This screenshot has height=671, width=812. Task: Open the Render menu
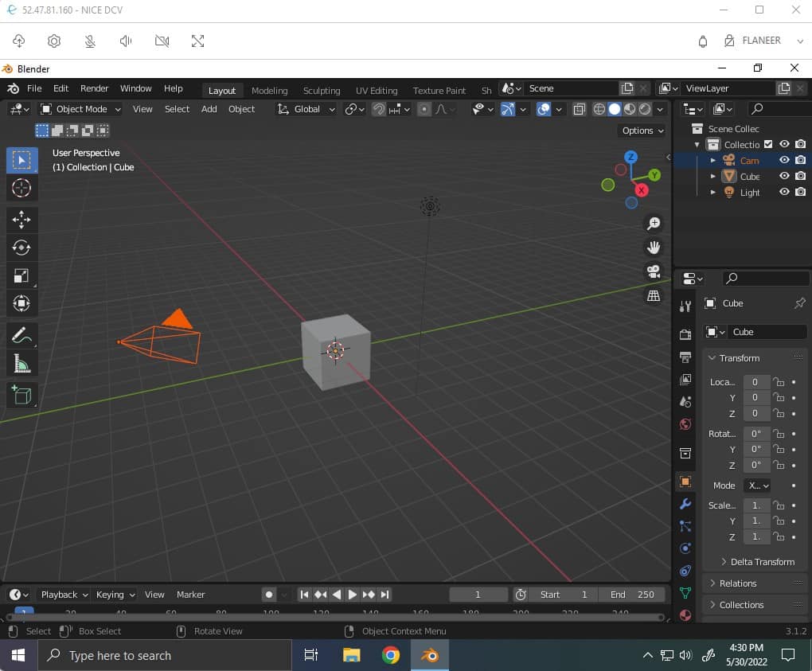click(94, 88)
